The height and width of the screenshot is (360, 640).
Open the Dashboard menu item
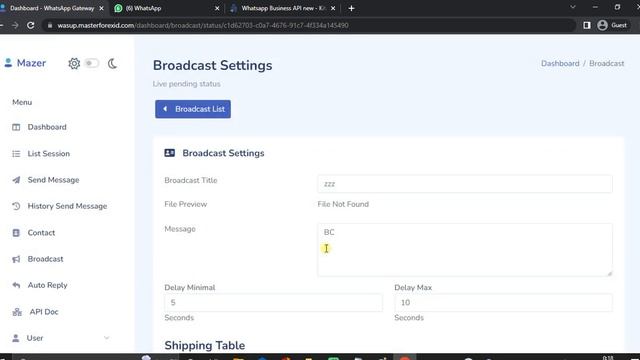(x=47, y=127)
